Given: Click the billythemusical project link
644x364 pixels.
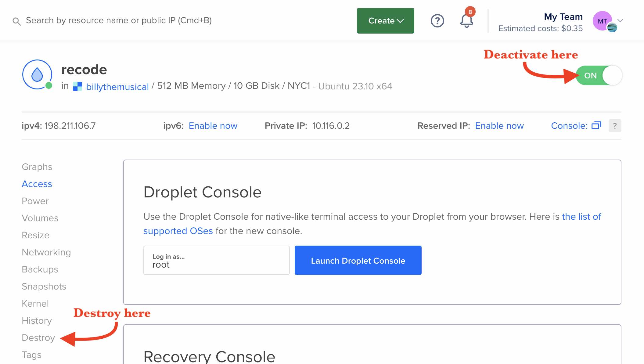Looking at the screenshot, I should coord(117,87).
